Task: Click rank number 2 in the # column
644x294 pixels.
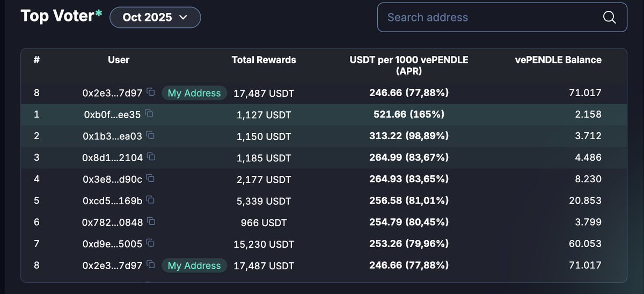Action: click(36, 136)
